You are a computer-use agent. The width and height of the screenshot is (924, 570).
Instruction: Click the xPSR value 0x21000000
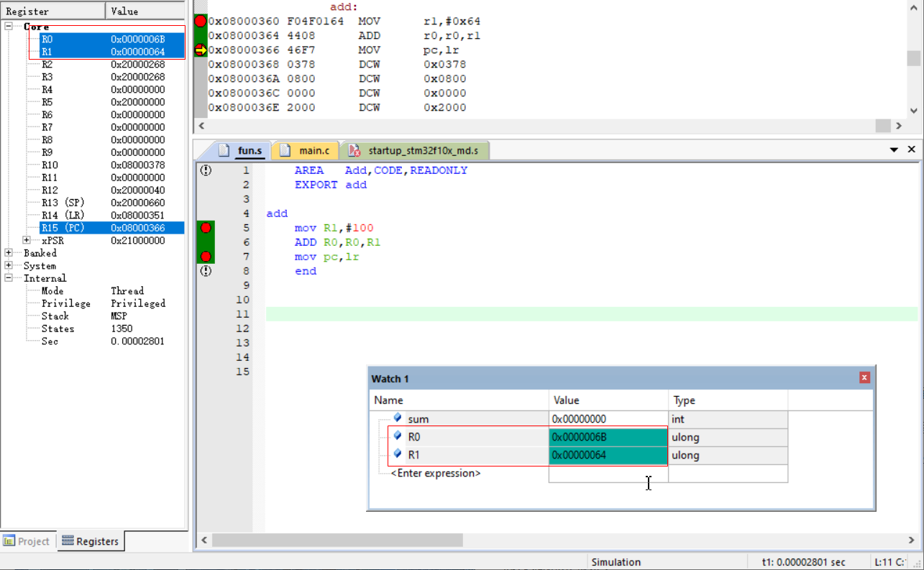(137, 240)
